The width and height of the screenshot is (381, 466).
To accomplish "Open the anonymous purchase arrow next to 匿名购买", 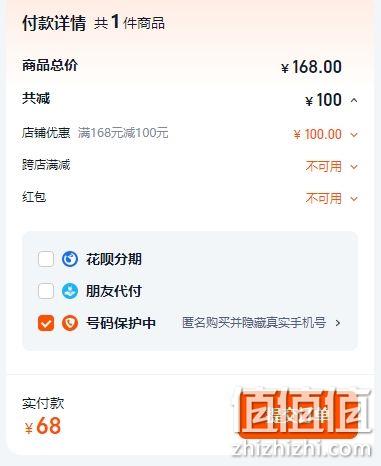I will tap(338, 323).
